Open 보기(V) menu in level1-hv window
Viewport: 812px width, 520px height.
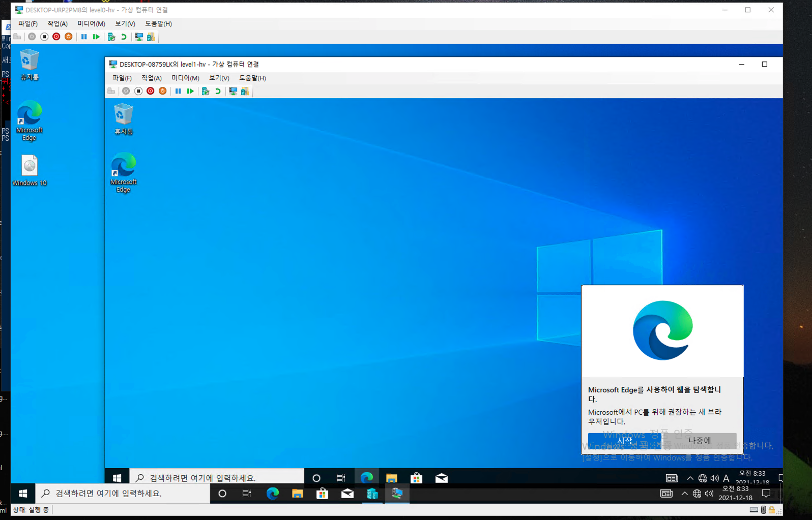click(x=219, y=78)
